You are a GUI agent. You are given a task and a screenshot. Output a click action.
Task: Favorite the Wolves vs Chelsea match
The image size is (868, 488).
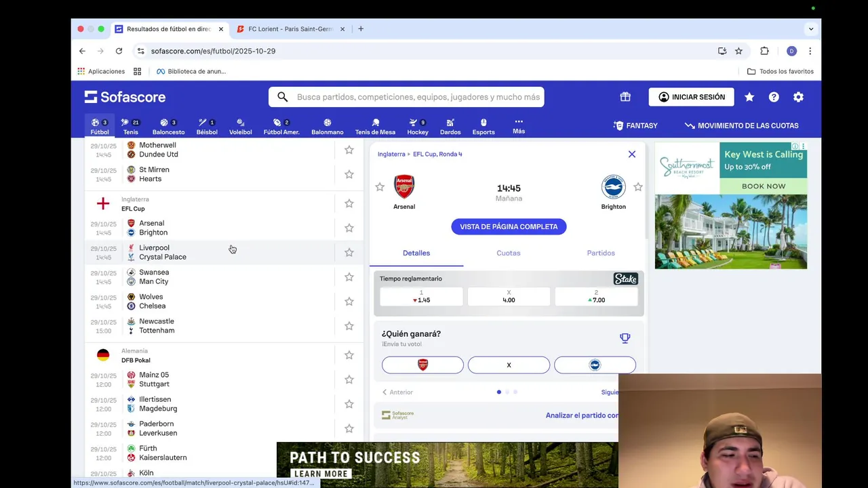pyautogui.click(x=349, y=301)
